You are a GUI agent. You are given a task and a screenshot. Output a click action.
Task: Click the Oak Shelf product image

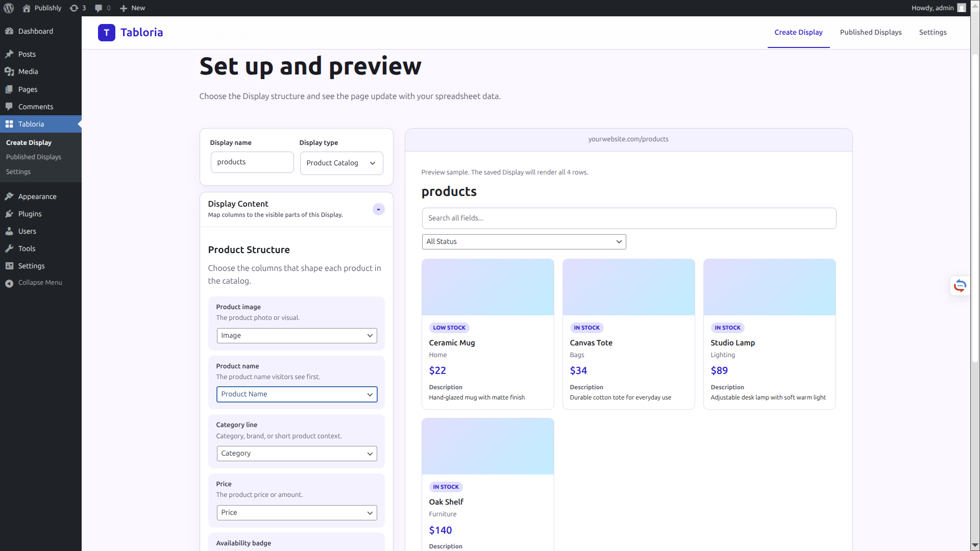[x=487, y=446]
